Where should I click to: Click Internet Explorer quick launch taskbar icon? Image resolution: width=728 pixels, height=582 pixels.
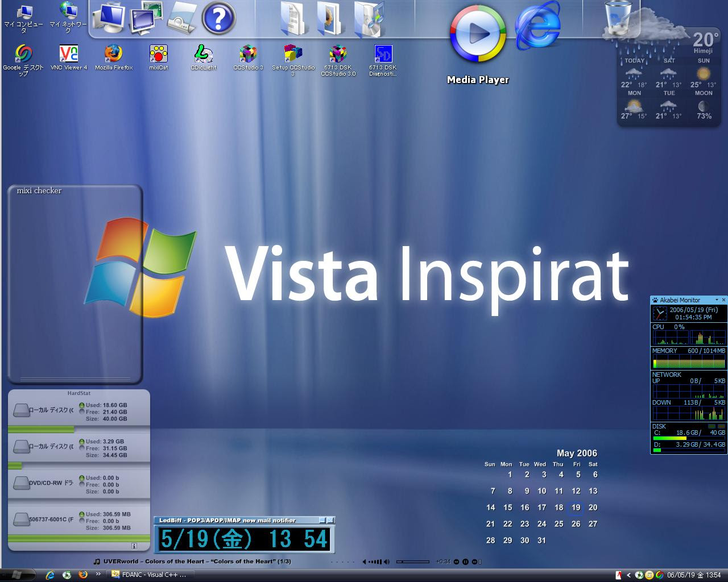[50, 575]
